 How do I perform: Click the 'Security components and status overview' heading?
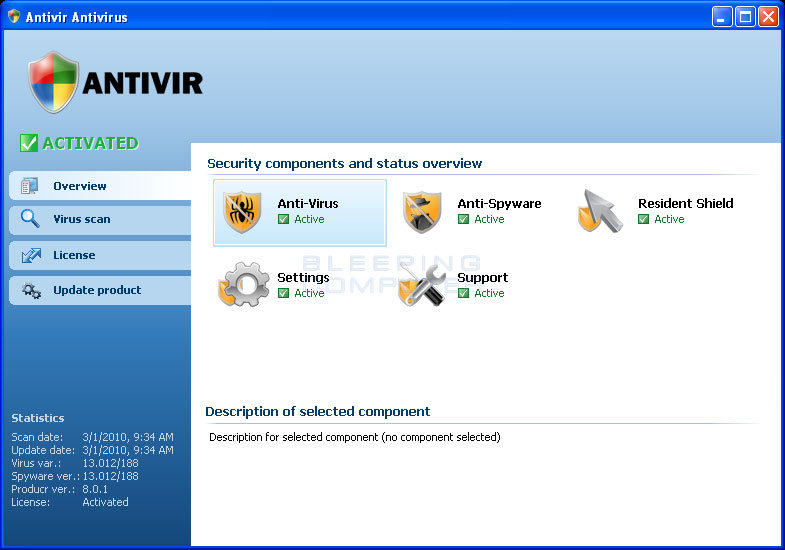(344, 164)
